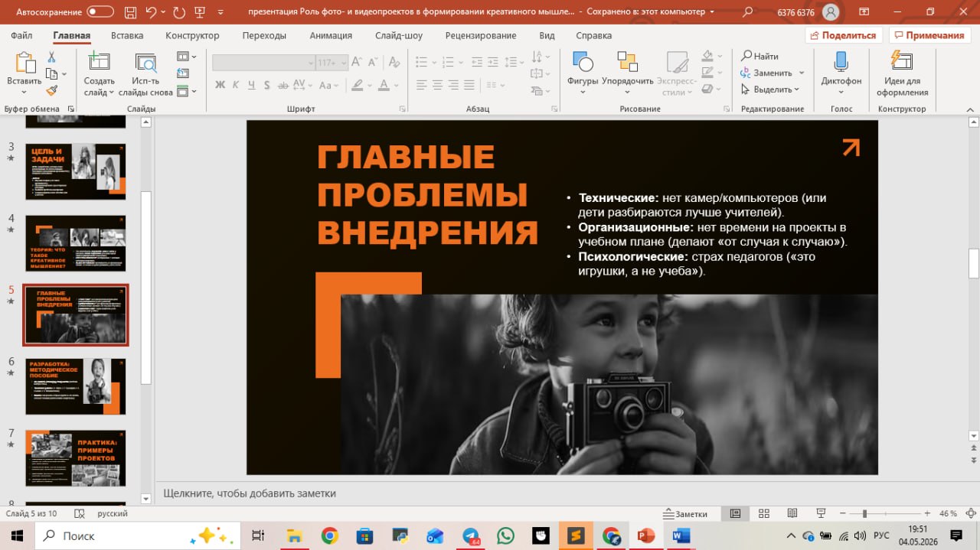Click the Reset slide icon
Screen dimensions: 980x550
coord(183,73)
